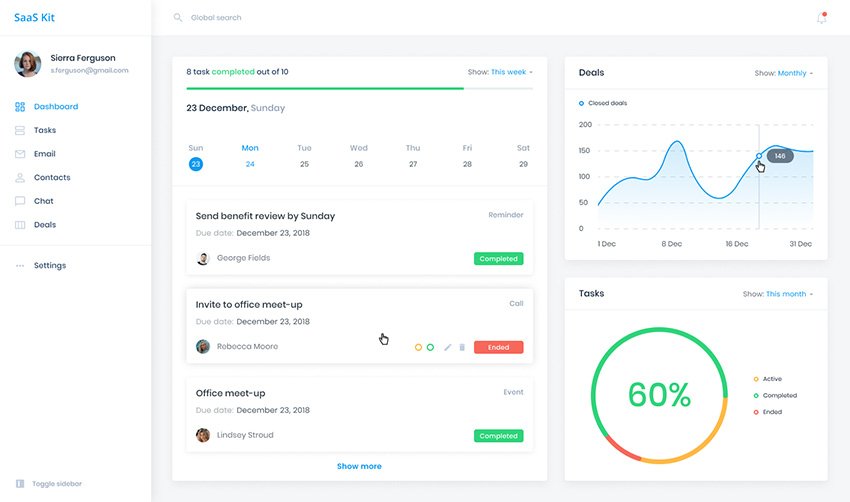Screen dimensions: 850x502
Task: Click the Deals columns icon
Action: coord(20,224)
